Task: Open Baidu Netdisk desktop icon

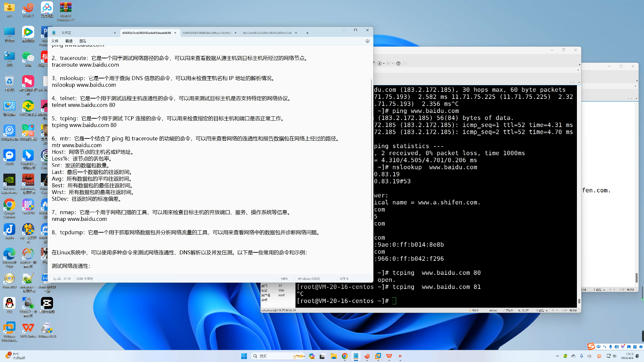Action: click(47, 10)
